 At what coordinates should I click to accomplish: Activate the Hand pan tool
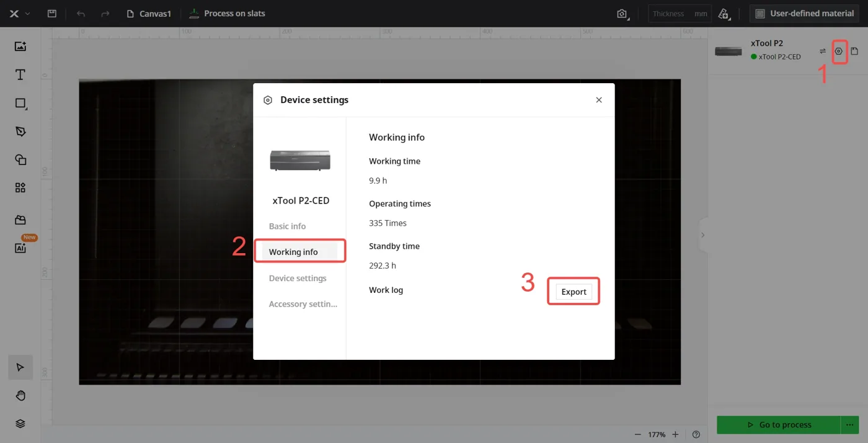pyautogui.click(x=20, y=395)
